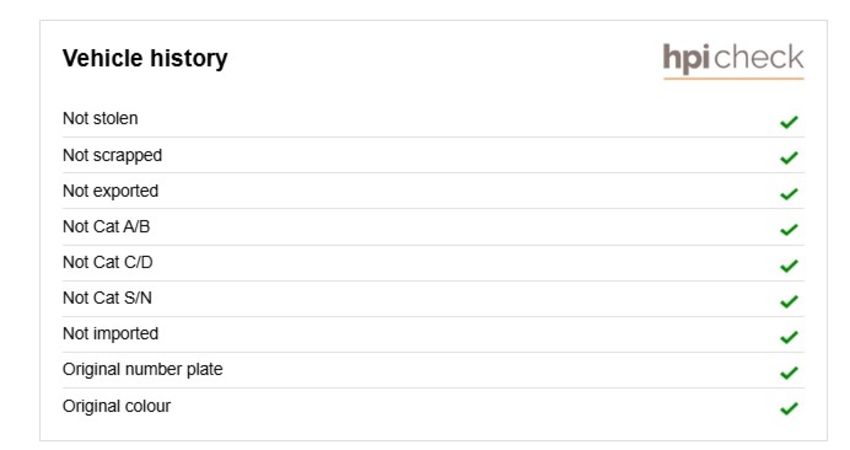
Task: Select the Not imported label
Action: [x=111, y=334]
